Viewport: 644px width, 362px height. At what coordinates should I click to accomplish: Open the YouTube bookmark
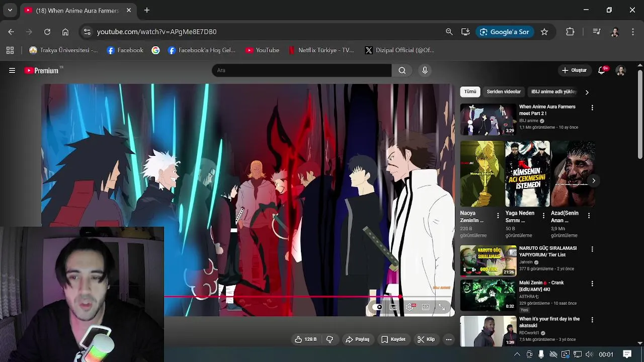pyautogui.click(x=262, y=50)
